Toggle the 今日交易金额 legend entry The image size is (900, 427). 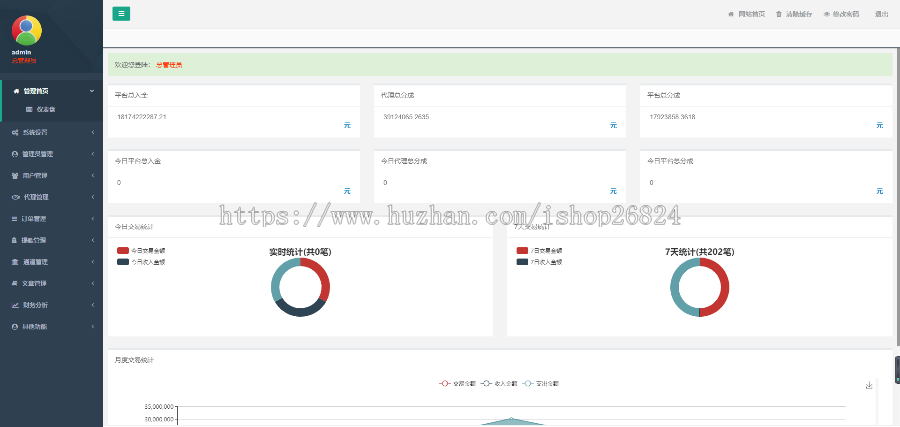(141, 251)
